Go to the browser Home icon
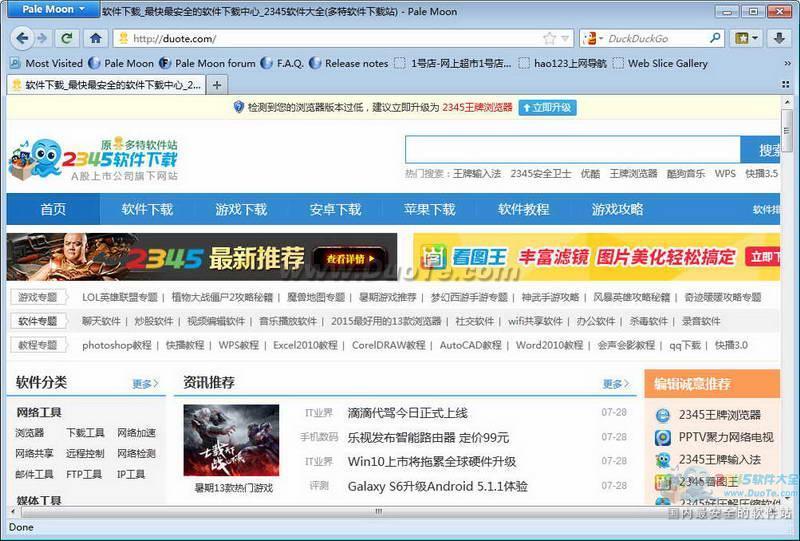800x541 pixels. [x=96, y=38]
